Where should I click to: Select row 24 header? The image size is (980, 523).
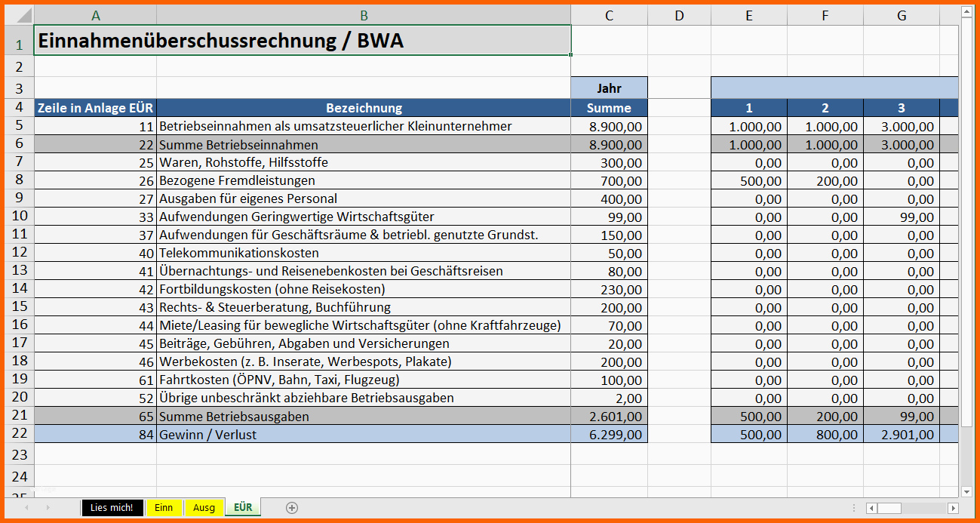(x=19, y=476)
